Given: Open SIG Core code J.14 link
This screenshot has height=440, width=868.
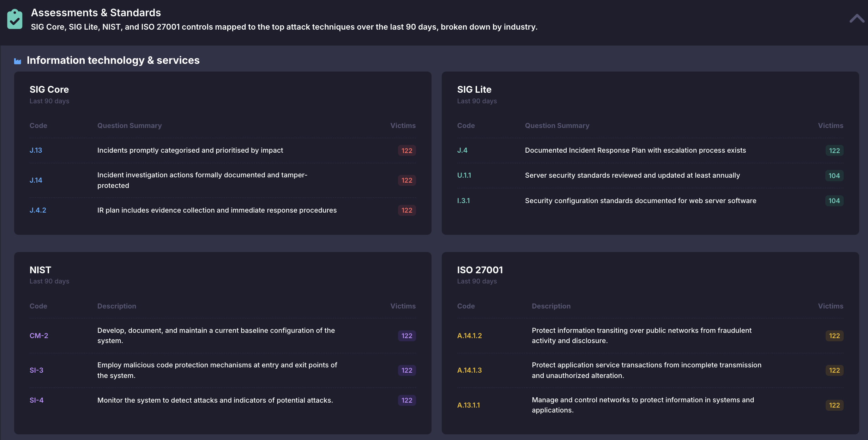Looking at the screenshot, I should click(x=36, y=180).
